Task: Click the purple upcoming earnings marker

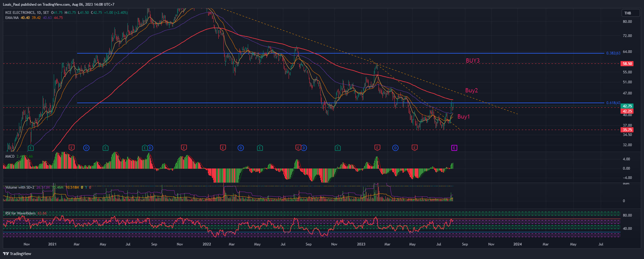Action: click(454, 148)
